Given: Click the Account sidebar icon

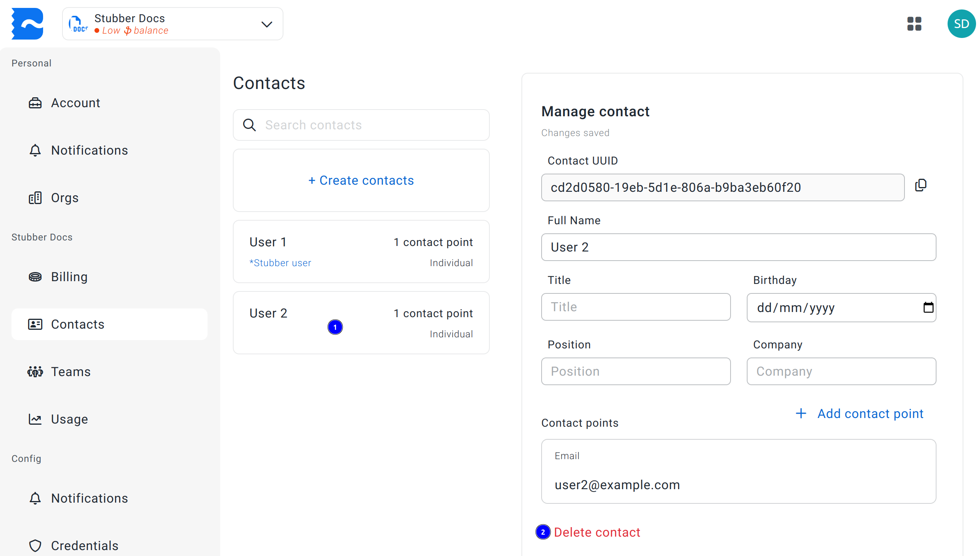Looking at the screenshot, I should (34, 102).
